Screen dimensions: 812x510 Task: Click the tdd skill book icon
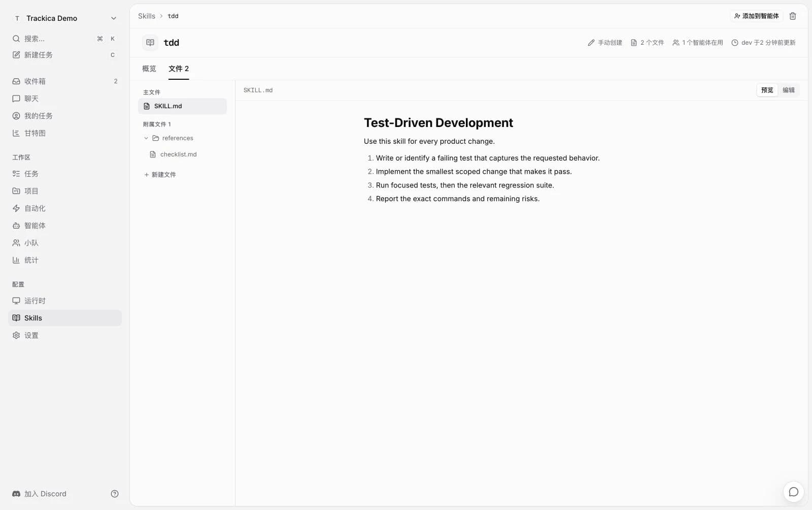pyautogui.click(x=150, y=43)
